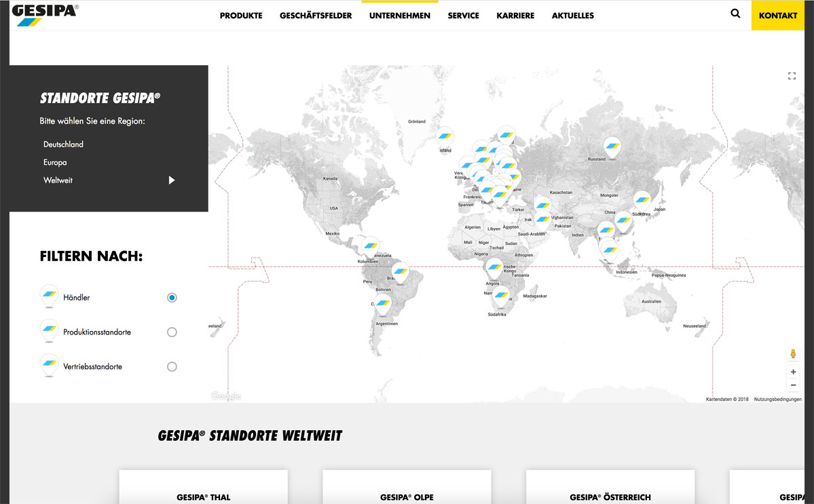This screenshot has width=814, height=504.
Task: Zoom in the map with plus button
Action: (793, 372)
